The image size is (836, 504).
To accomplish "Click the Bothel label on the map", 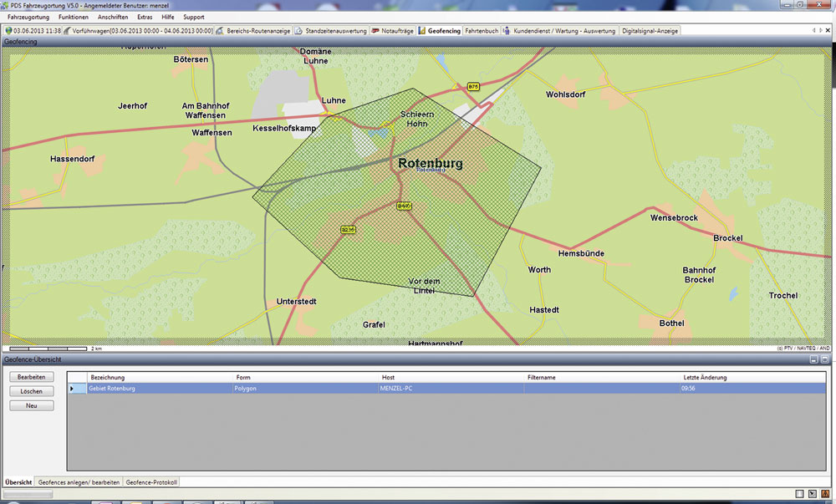I will [x=672, y=323].
